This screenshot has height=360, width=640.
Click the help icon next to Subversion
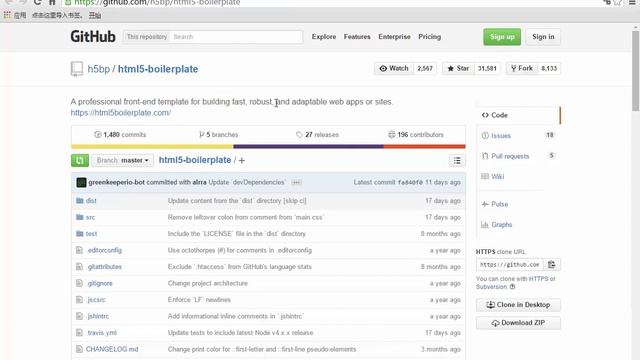(512, 287)
